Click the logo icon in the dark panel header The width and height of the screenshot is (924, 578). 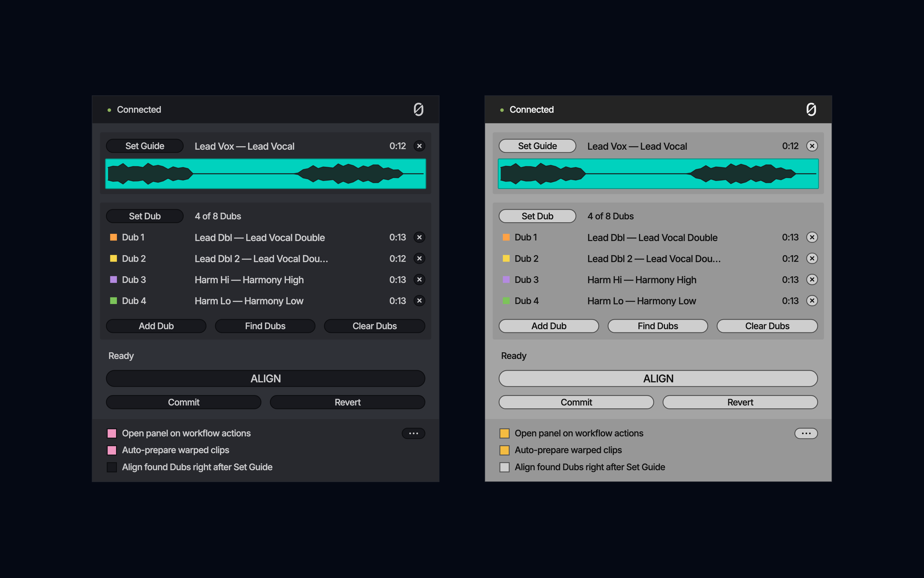point(418,109)
